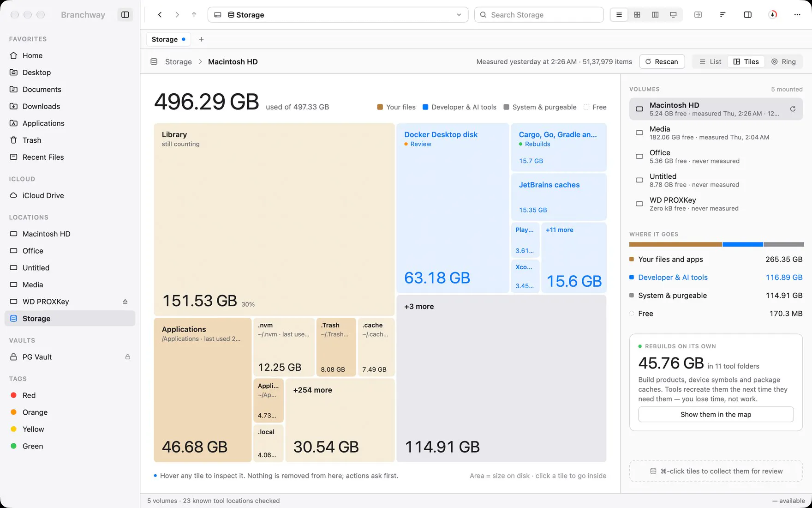This screenshot has width=812, height=508.
Task: Go up to the enclosing folder
Action: click(194, 15)
